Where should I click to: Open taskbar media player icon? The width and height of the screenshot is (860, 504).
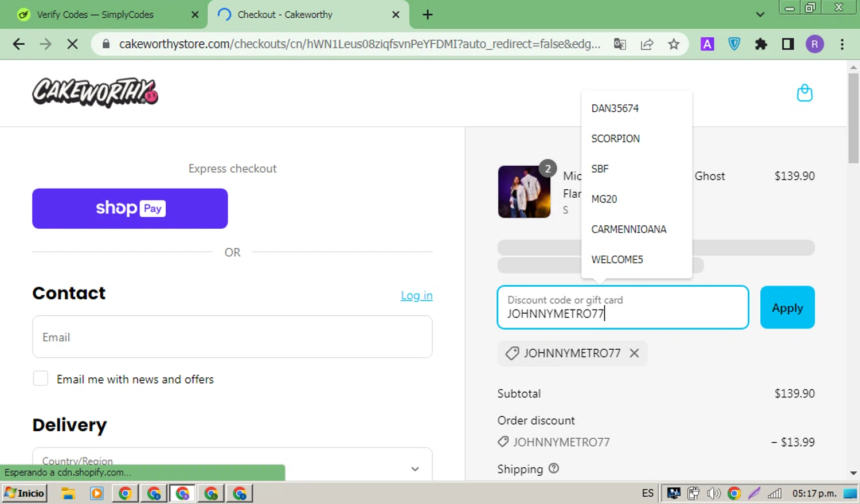[97, 493]
